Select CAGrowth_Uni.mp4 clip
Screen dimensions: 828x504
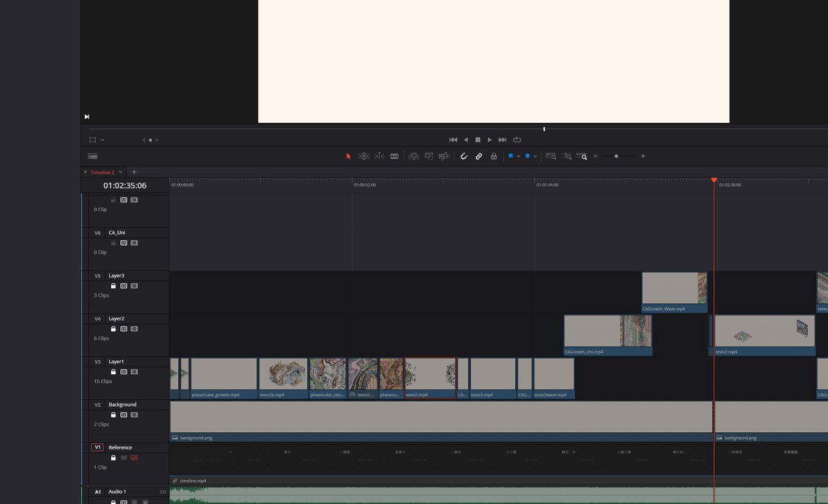click(608, 335)
